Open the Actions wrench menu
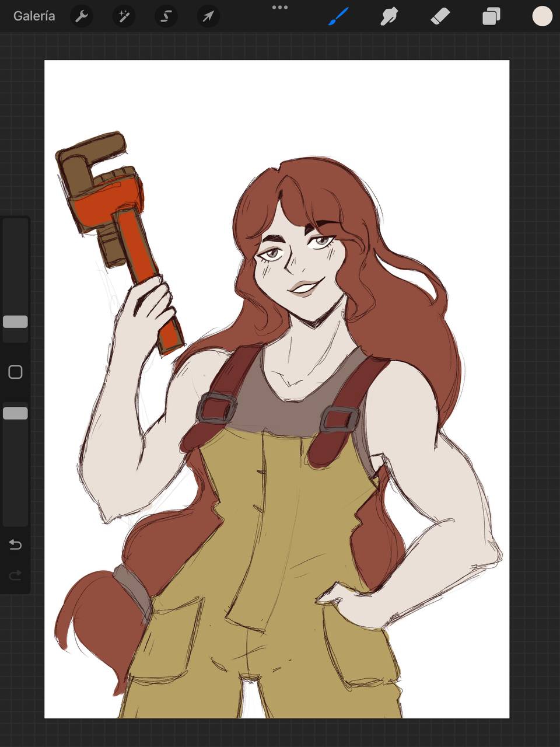 (x=82, y=16)
